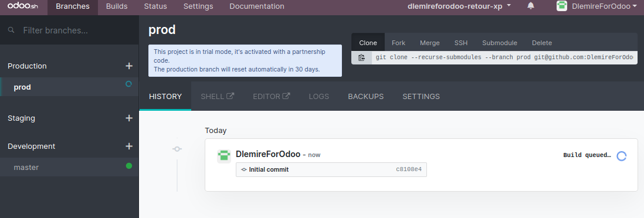Open the Initial commit link
The height and width of the screenshot is (218, 644).
[x=269, y=169]
